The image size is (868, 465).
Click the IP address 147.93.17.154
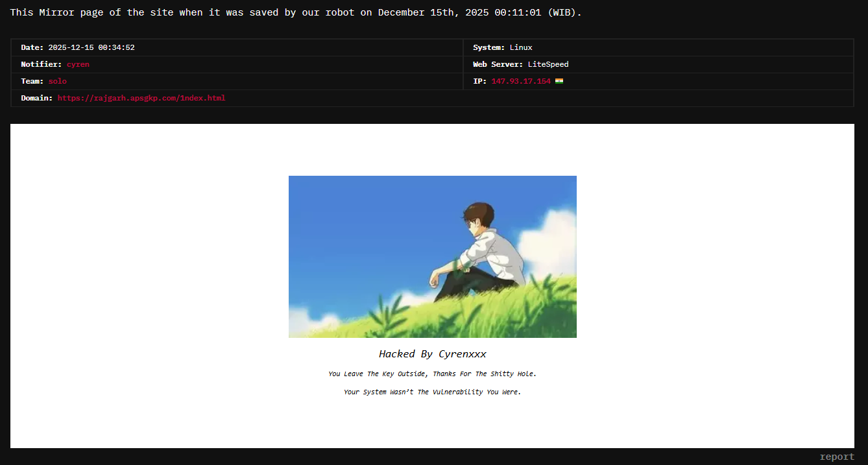[520, 81]
